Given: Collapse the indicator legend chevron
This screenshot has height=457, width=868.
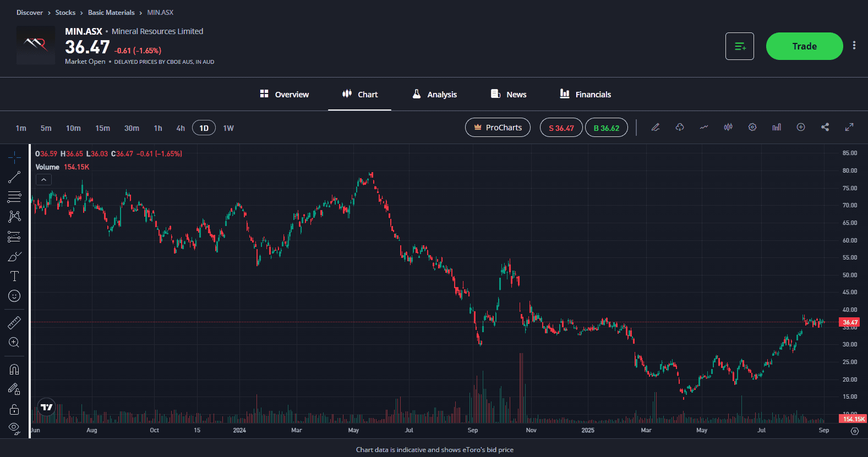Looking at the screenshot, I should pos(43,180).
